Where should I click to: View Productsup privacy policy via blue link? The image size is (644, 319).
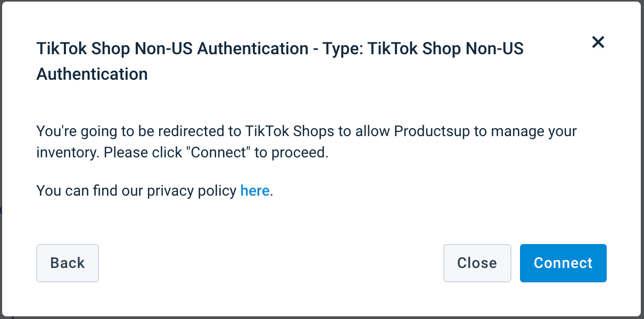pos(255,190)
